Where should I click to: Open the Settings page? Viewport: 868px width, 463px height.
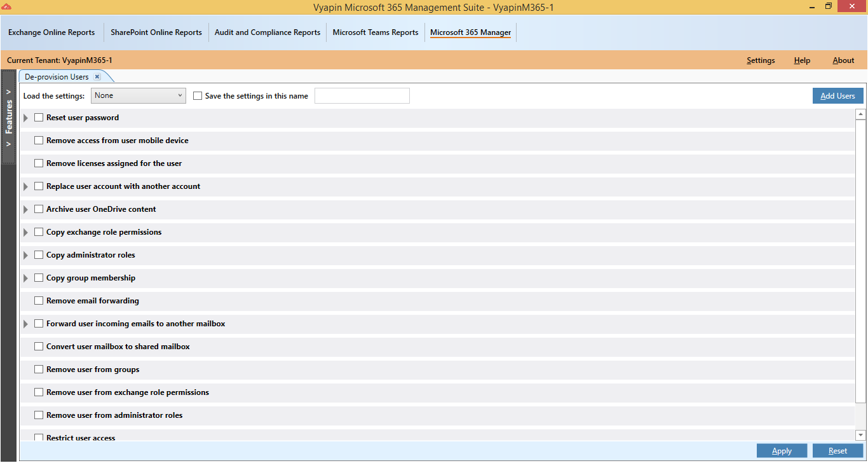(761, 60)
